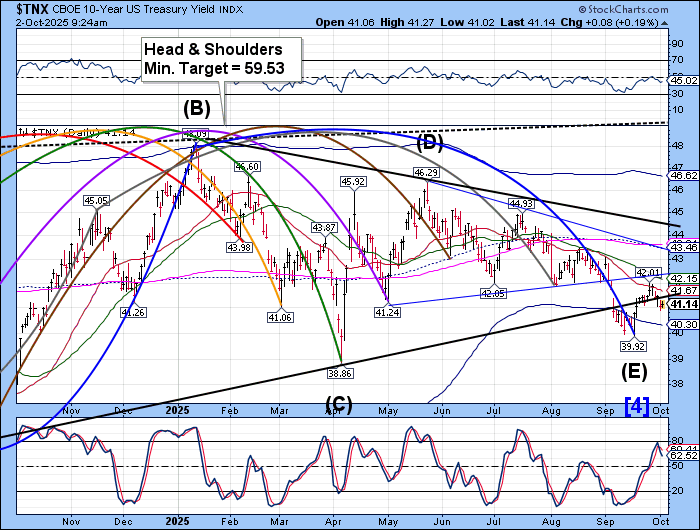Screen dimensions: 700x530
Task: Select the (D) wave label
Action: [429, 143]
